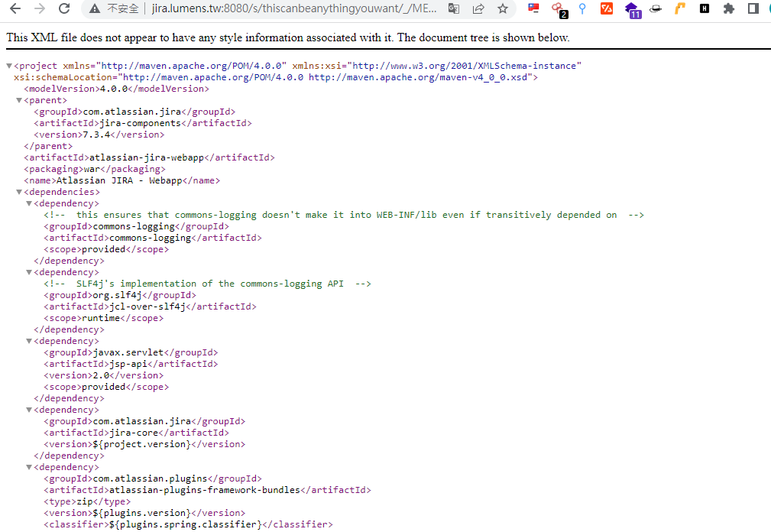This screenshot has height=532, width=771.
Task: Open the flag monitor extension icon
Action: pyautogui.click(x=533, y=8)
